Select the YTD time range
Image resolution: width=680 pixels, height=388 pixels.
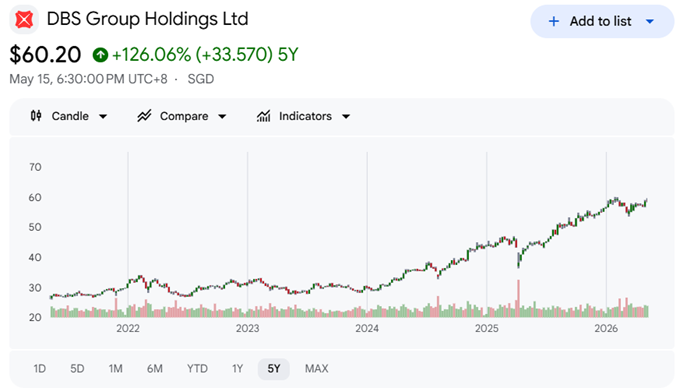197,368
